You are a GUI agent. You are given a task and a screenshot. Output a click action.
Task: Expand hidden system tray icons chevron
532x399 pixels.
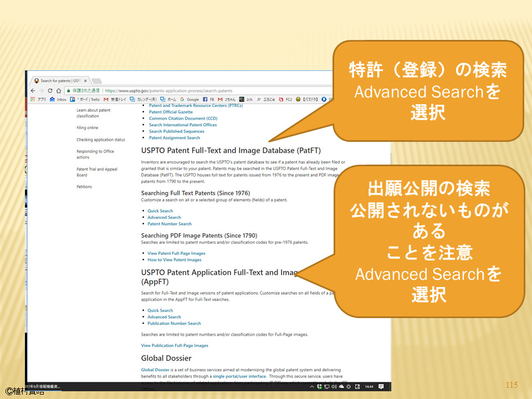point(312,386)
